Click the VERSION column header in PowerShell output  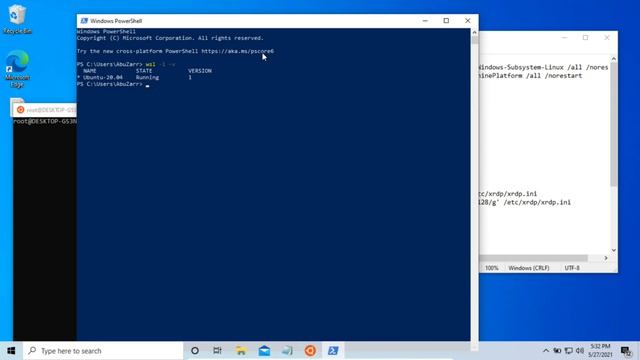200,71
